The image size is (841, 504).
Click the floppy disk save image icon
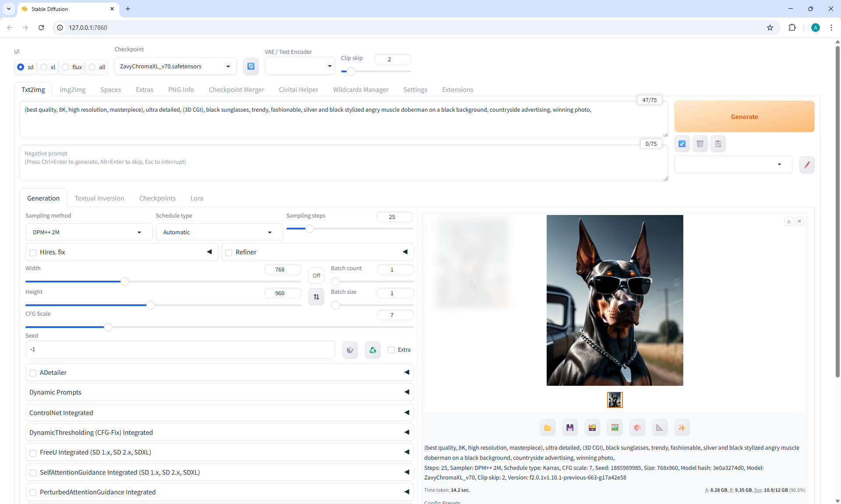[570, 428]
